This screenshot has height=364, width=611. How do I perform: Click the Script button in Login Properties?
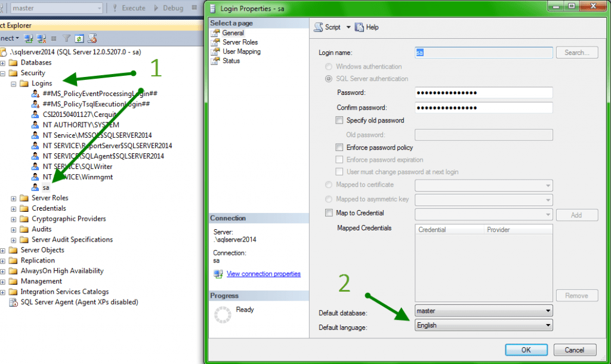click(329, 27)
